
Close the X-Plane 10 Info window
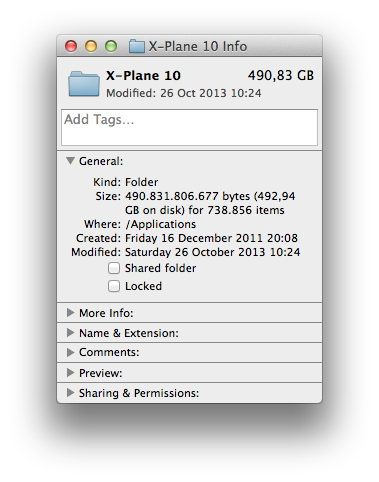click(x=71, y=46)
